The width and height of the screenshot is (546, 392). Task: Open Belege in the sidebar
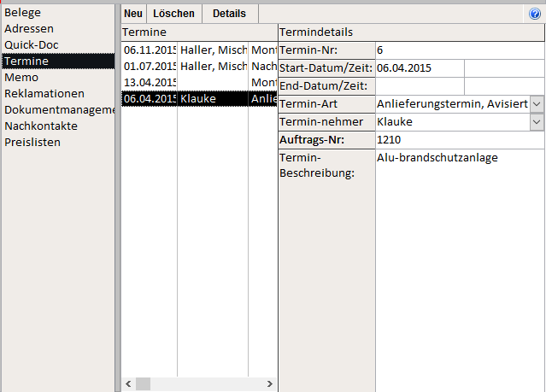22,13
